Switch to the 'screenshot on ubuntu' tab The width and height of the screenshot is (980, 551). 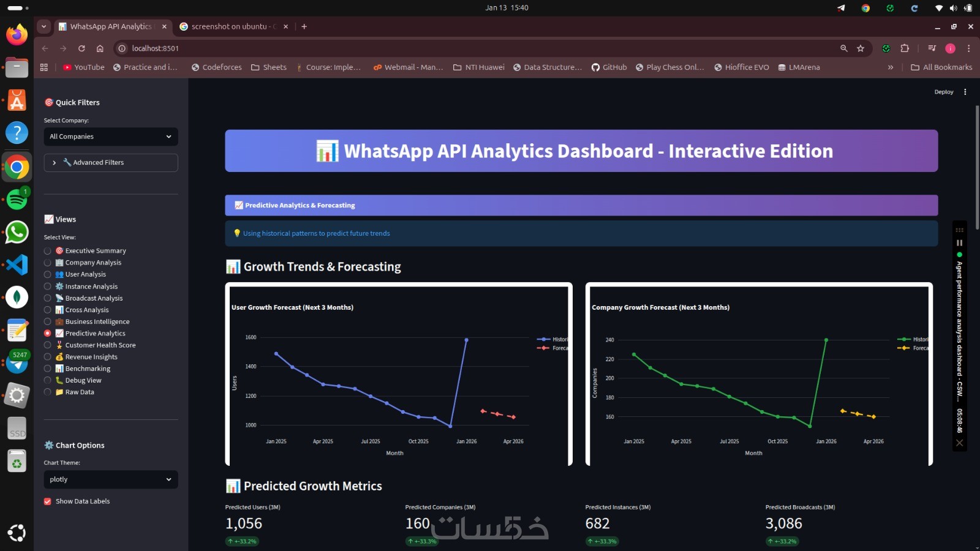pos(233,26)
